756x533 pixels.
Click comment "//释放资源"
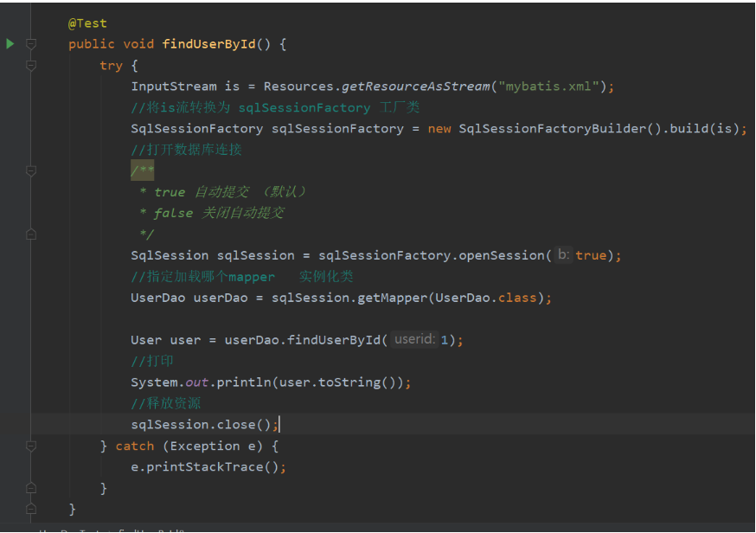[x=165, y=403]
